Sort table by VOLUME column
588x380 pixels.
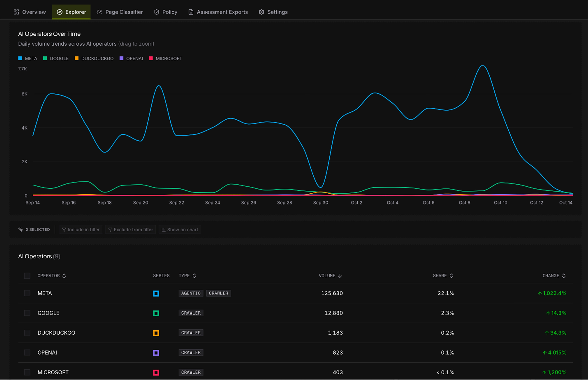pyautogui.click(x=330, y=276)
